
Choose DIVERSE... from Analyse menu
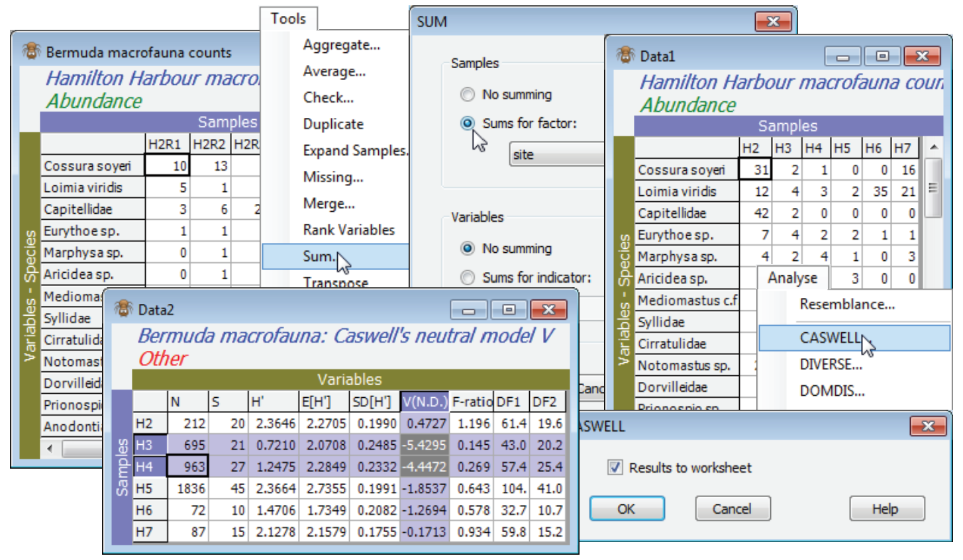831,365
